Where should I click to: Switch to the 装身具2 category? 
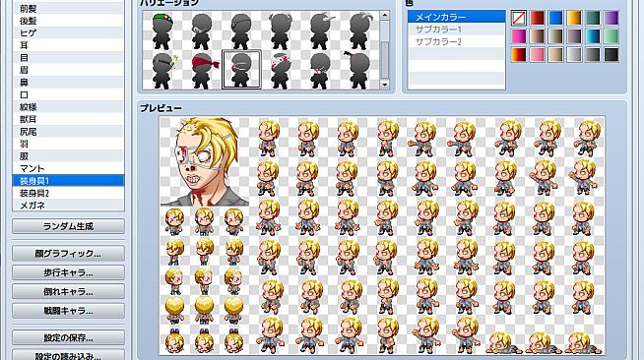click(68, 193)
